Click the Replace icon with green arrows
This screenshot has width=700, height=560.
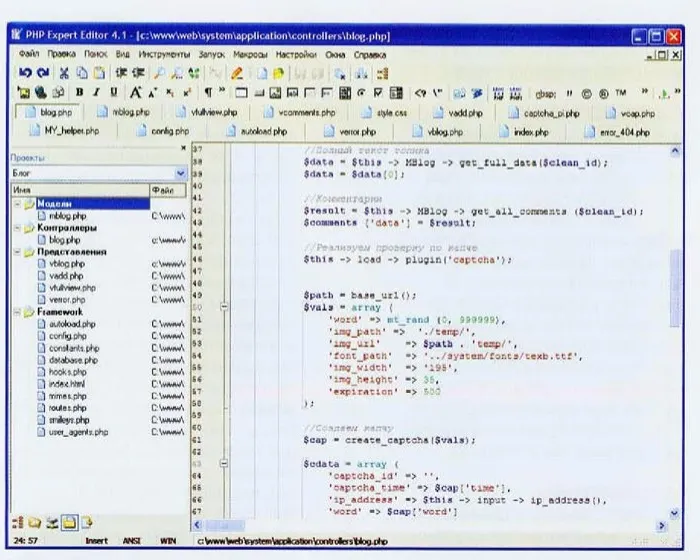pos(194,73)
